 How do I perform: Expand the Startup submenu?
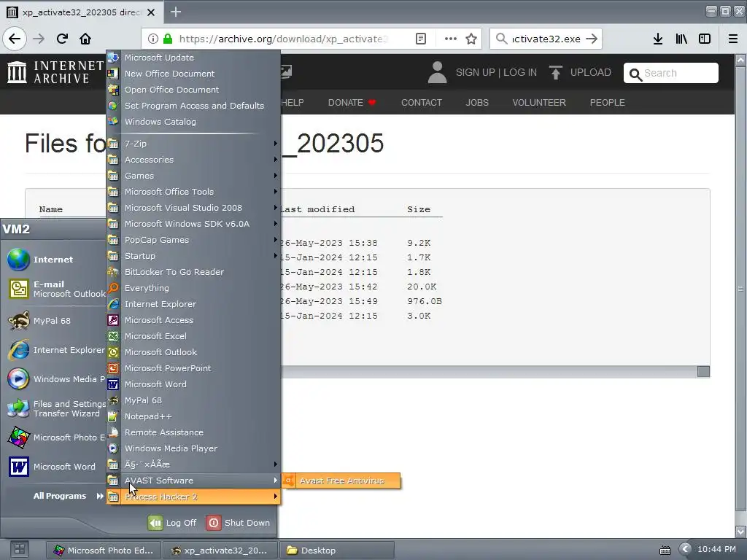(193, 256)
